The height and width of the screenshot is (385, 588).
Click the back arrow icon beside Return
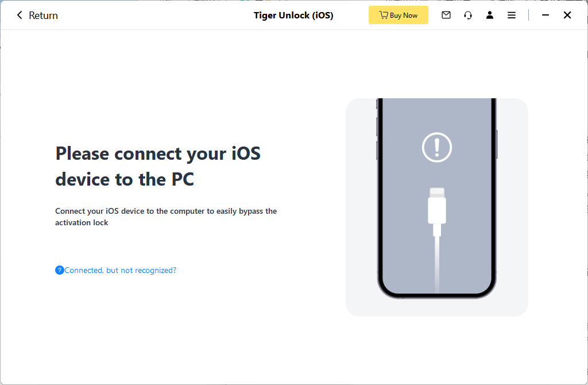(20, 16)
